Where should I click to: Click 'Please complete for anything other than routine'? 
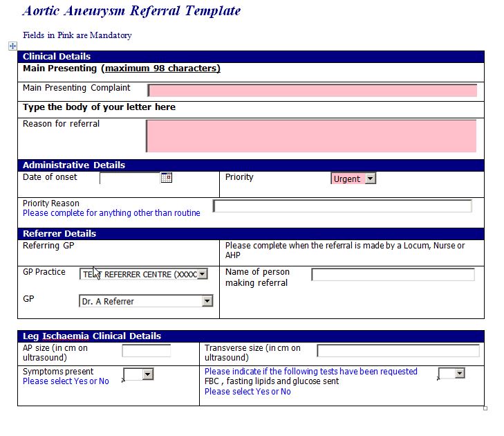(x=111, y=213)
